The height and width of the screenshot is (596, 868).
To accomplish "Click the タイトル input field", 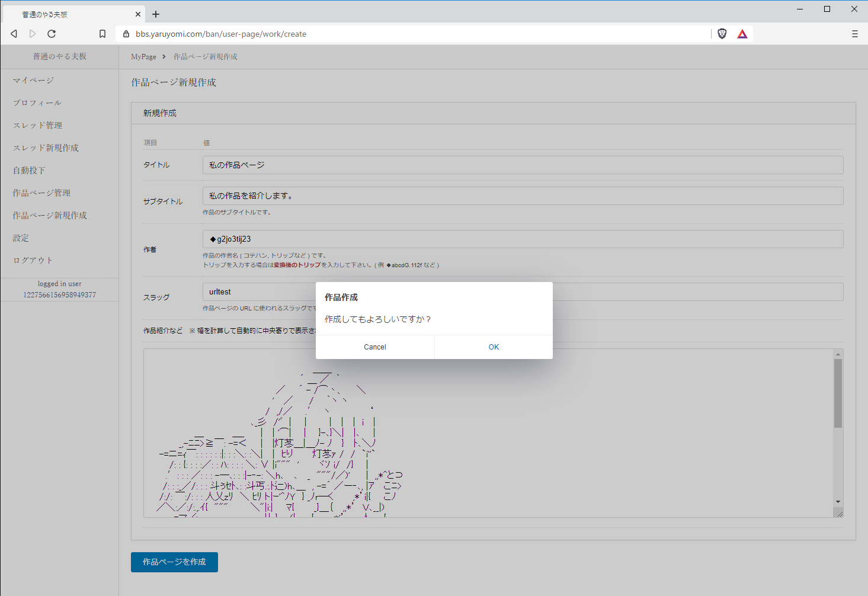I will coord(523,165).
